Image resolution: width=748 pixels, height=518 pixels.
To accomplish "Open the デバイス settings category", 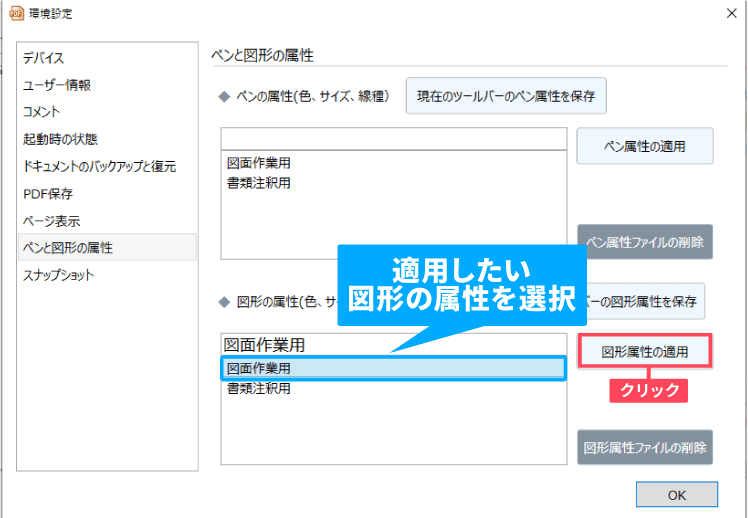I will pos(44,59).
